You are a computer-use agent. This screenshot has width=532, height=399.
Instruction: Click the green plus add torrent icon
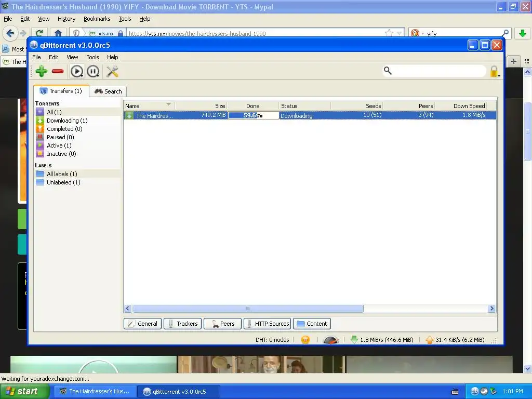[x=41, y=71]
